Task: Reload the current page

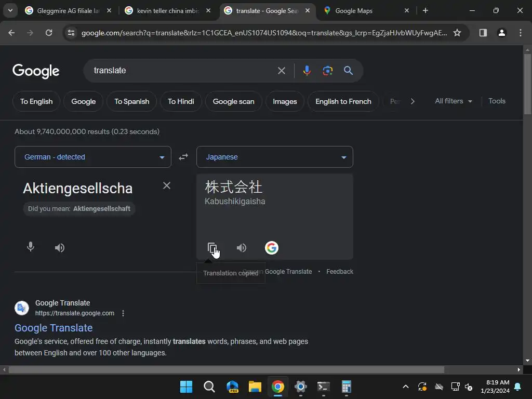Action: pyautogui.click(x=49, y=33)
